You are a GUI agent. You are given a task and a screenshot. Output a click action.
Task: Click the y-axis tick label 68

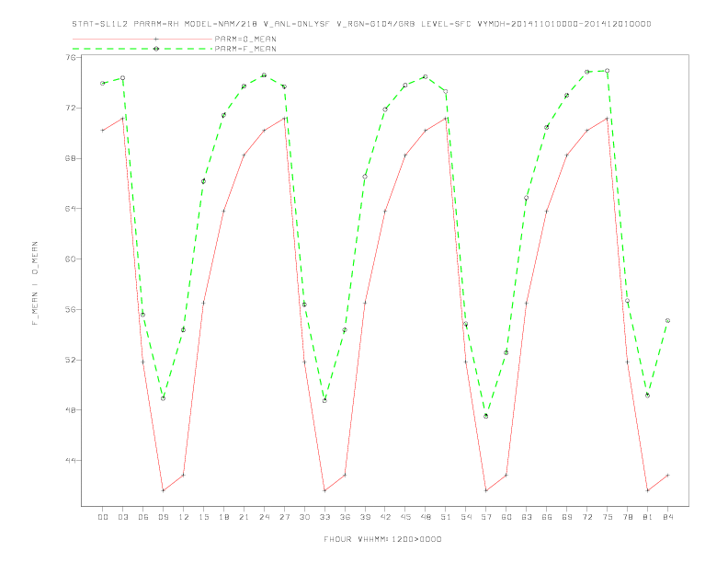[x=70, y=158]
